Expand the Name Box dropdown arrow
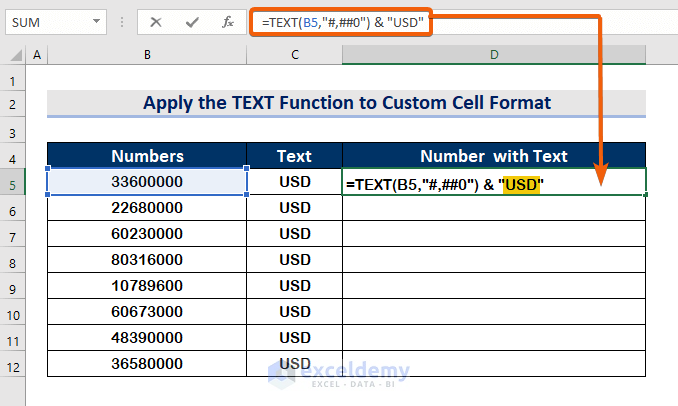 coord(96,21)
